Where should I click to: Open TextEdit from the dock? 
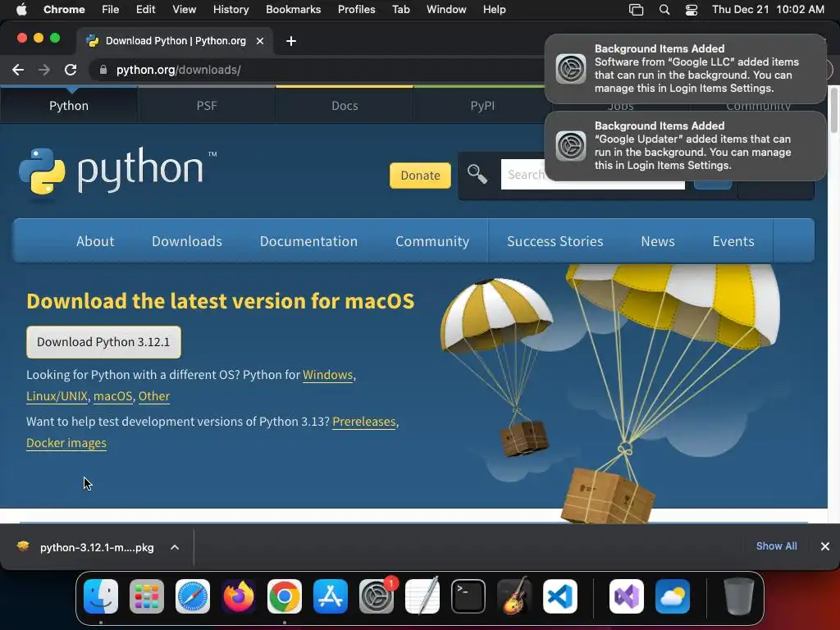click(422, 596)
